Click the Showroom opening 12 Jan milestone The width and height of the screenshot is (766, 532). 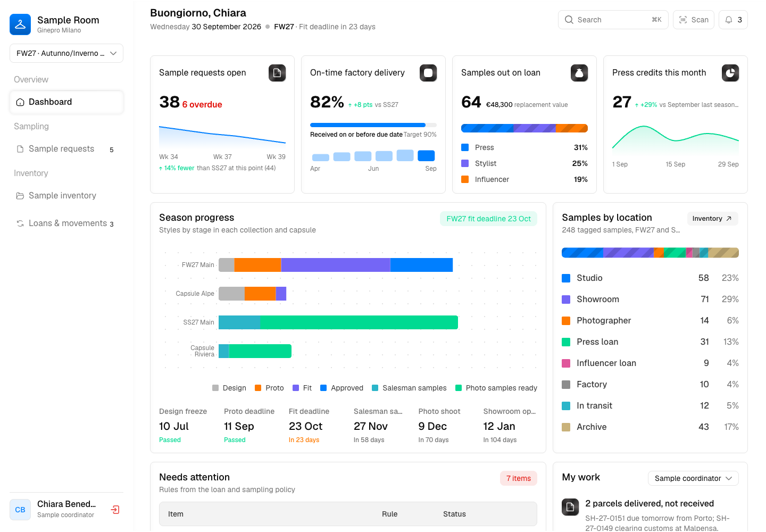pyautogui.click(x=510, y=426)
